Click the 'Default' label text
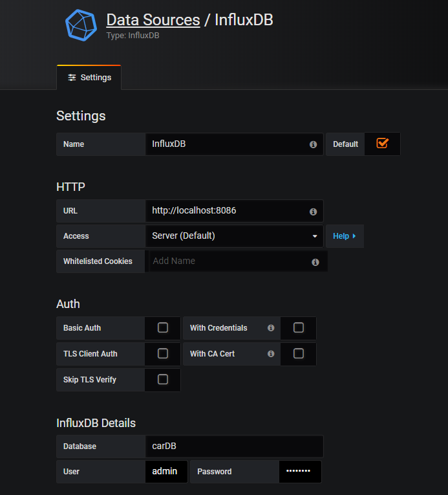Image resolution: width=448 pixels, height=495 pixels. (345, 144)
